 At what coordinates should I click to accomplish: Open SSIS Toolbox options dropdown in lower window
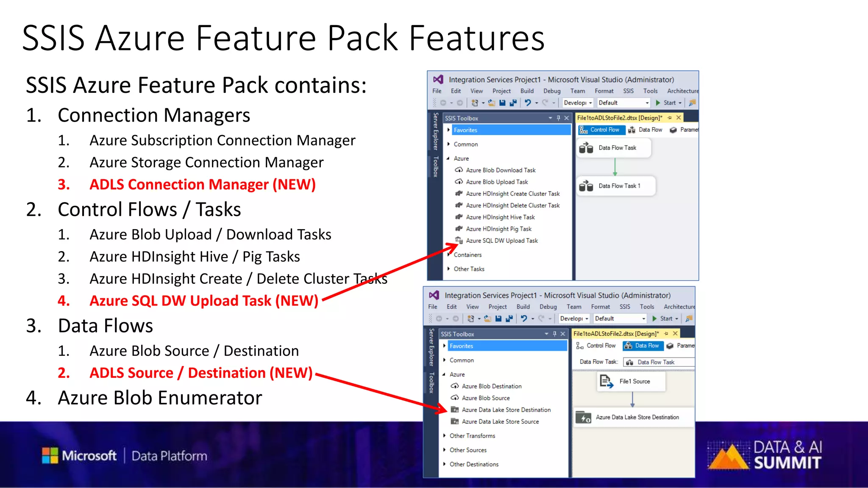(x=546, y=334)
